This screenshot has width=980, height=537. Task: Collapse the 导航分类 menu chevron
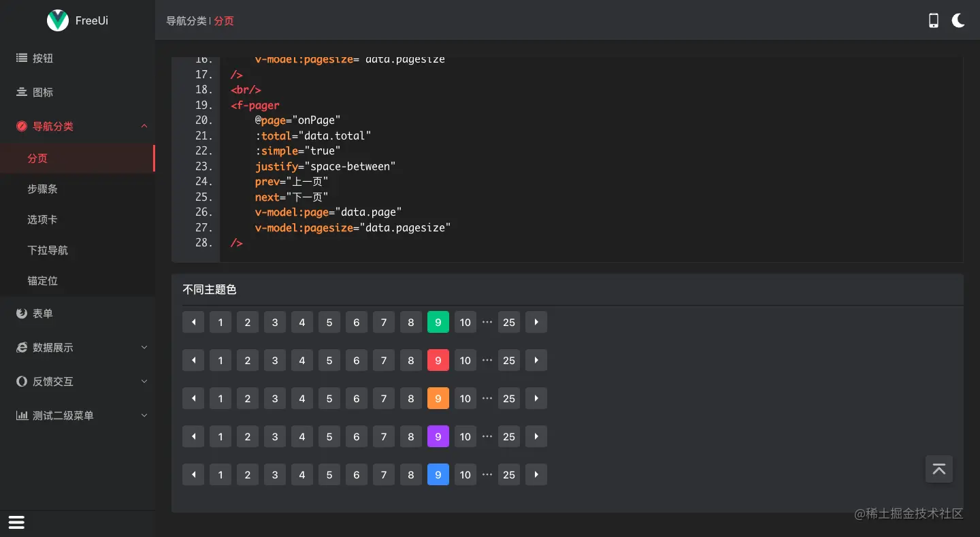pos(144,127)
